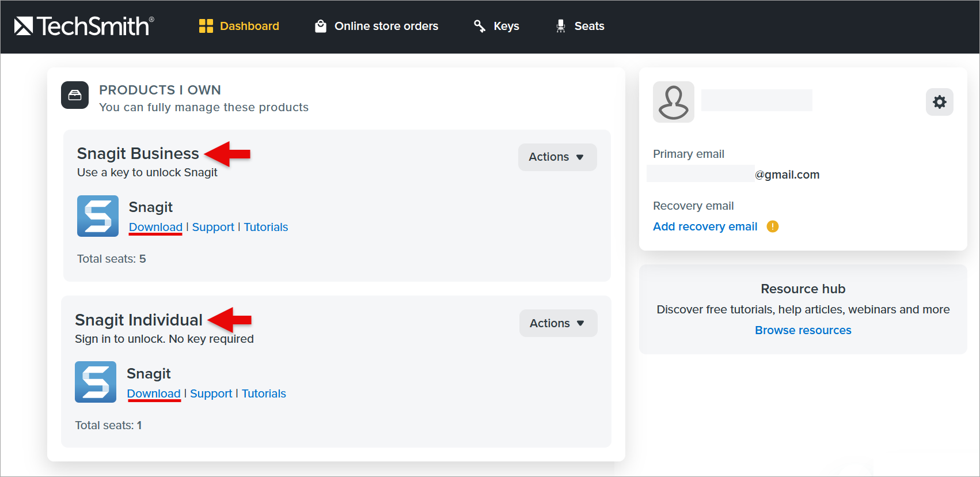
Task: Open Support link under Snagit Individual
Action: pos(211,393)
